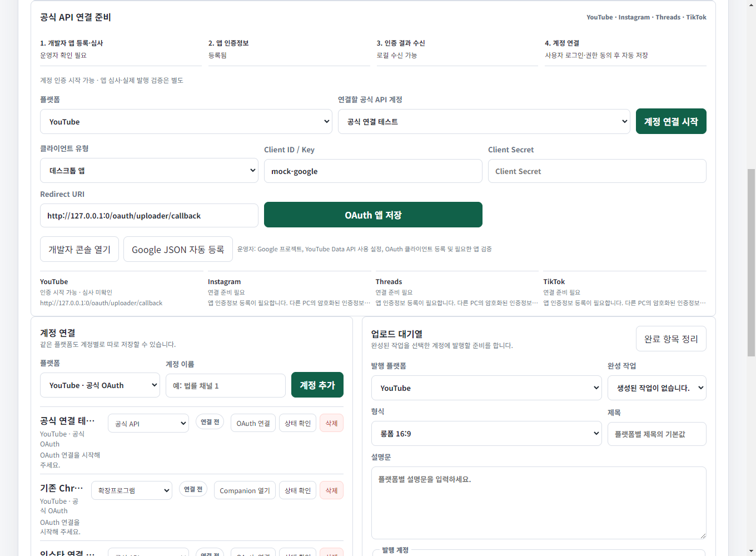Click the OAuth 앱 저장 button
This screenshot has width=756, height=556.
[x=373, y=215]
